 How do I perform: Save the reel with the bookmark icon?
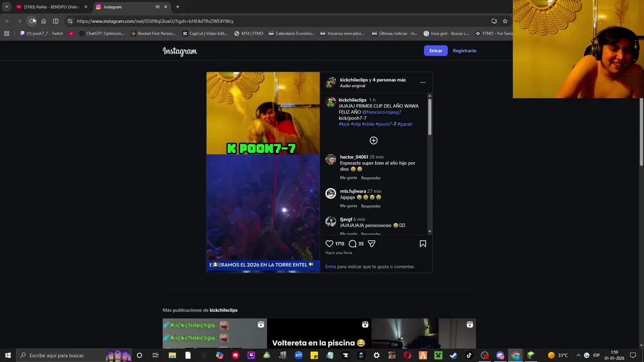click(423, 244)
